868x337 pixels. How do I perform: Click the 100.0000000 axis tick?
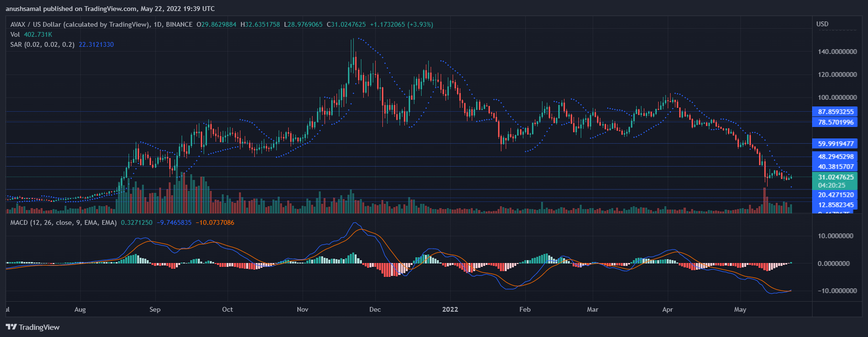click(x=837, y=97)
